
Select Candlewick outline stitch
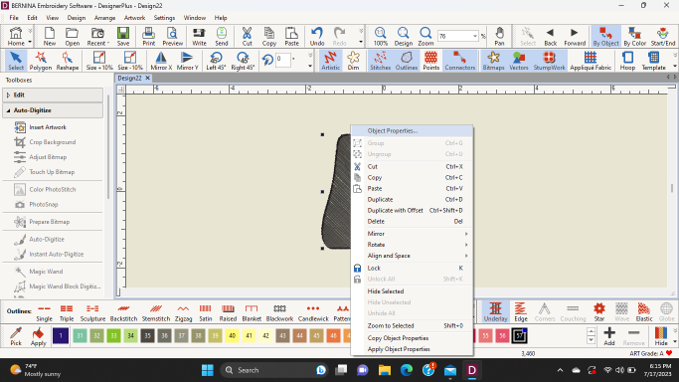click(313, 313)
